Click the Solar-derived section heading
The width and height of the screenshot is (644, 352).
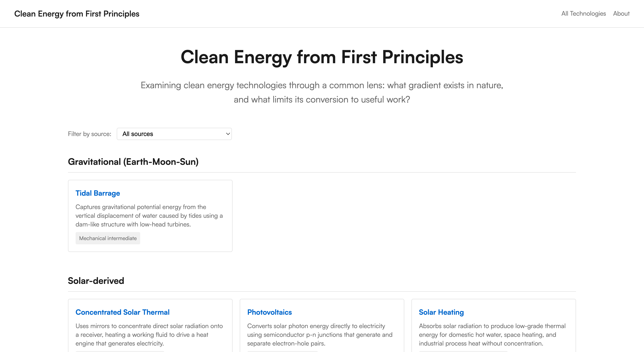[x=96, y=281]
